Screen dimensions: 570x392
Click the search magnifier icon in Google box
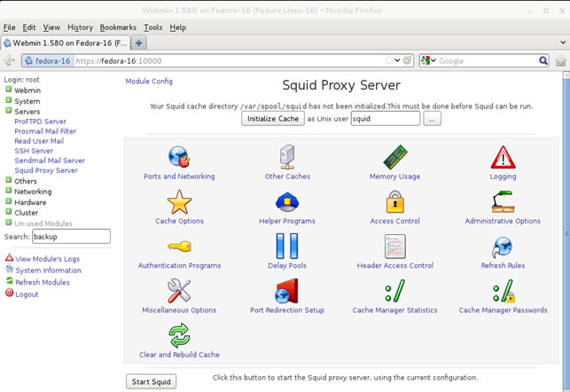click(543, 60)
